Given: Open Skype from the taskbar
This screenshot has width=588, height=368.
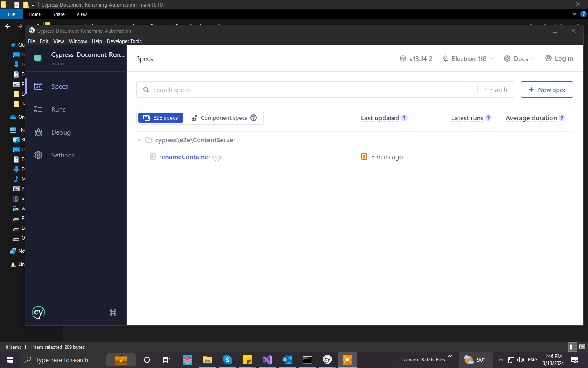Looking at the screenshot, I should tap(227, 360).
